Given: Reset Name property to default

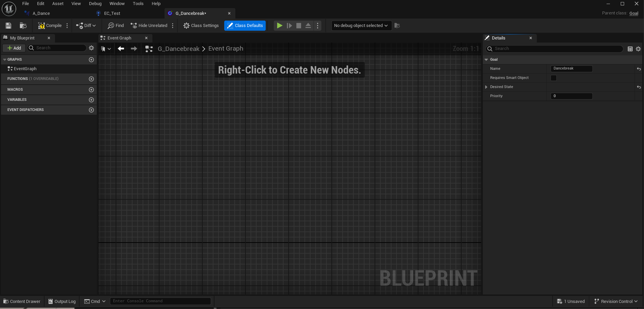Looking at the screenshot, I should [639, 69].
